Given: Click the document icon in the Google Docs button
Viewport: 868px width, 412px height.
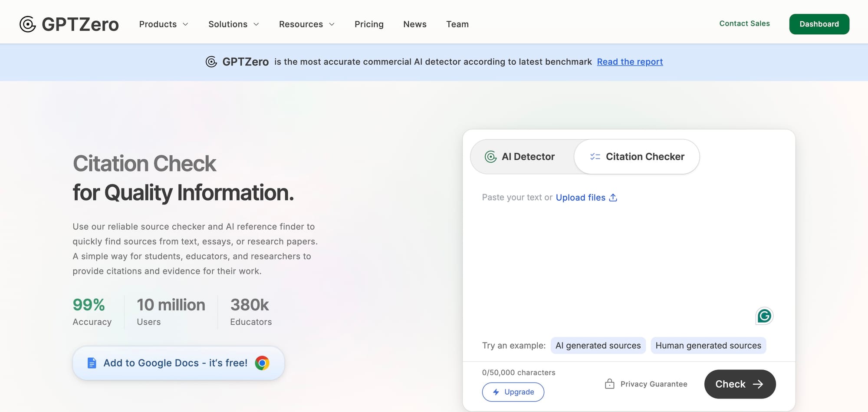Looking at the screenshot, I should [x=92, y=363].
